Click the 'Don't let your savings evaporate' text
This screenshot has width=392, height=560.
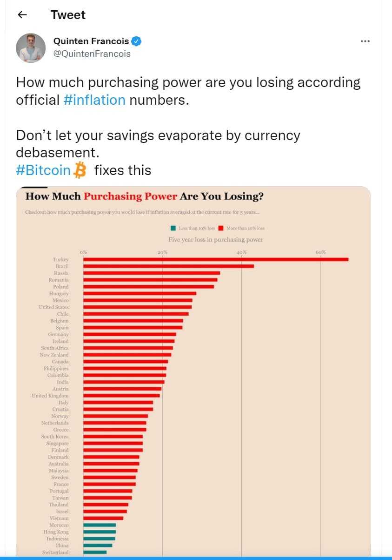pos(158,135)
